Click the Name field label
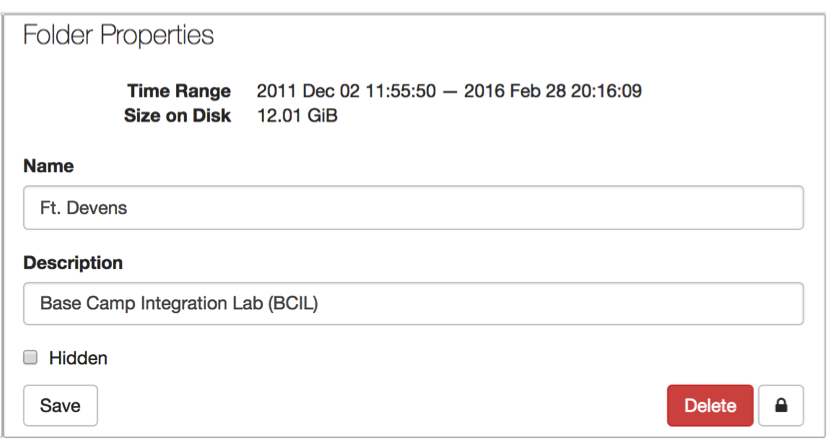832x444 pixels. coord(48,166)
